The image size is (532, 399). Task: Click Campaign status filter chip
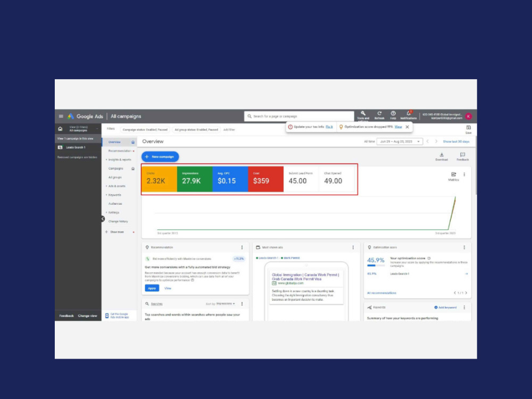pos(145,130)
